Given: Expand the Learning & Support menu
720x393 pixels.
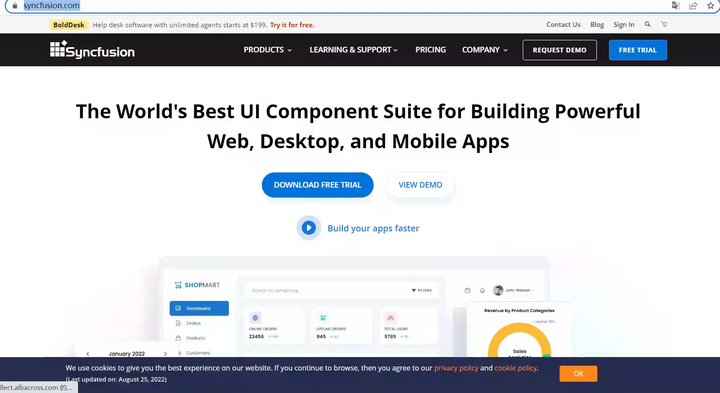Looking at the screenshot, I should tap(354, 50).
